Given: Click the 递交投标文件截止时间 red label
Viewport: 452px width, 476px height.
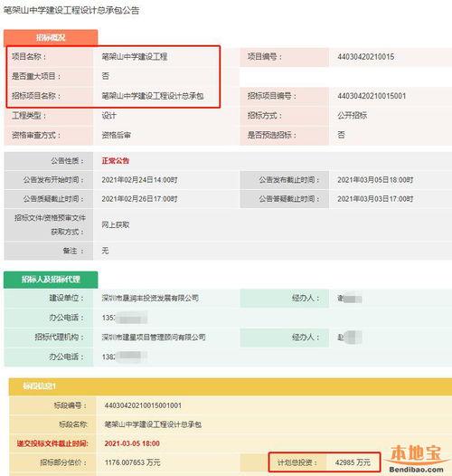Looking at the screenshot, I should click(52, 443).
